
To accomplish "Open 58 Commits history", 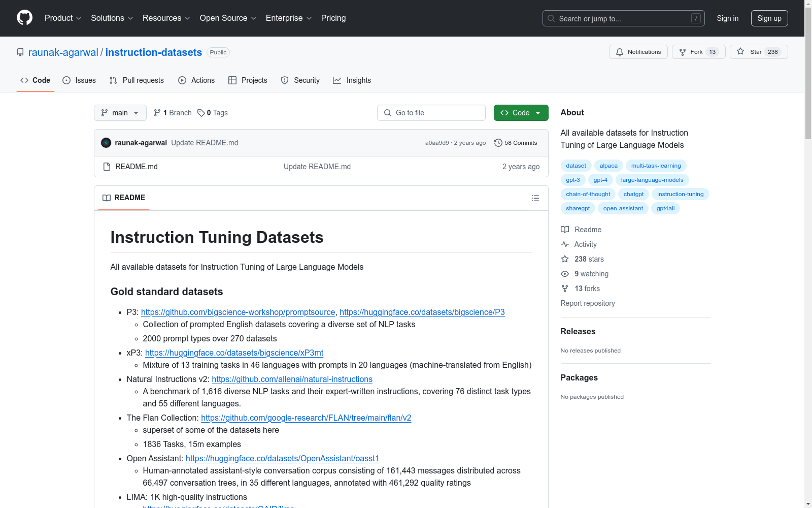I will click(x=516, y=143).
